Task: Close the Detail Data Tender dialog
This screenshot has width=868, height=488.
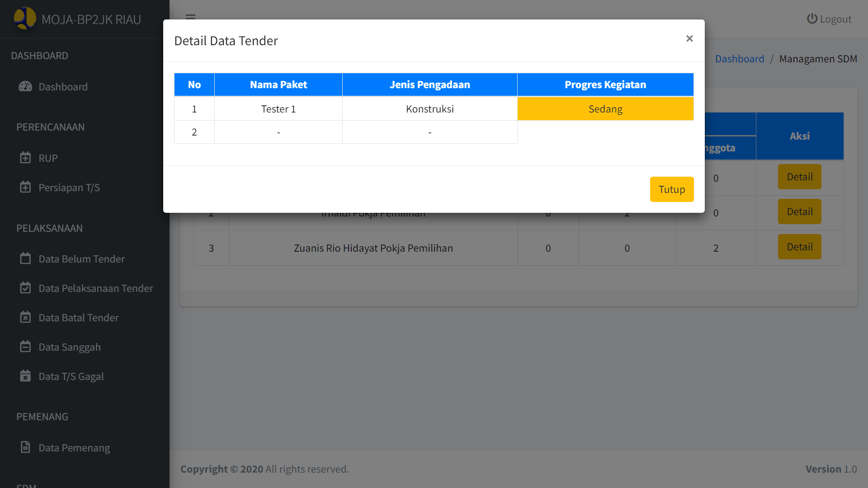Action: point(689,39)
